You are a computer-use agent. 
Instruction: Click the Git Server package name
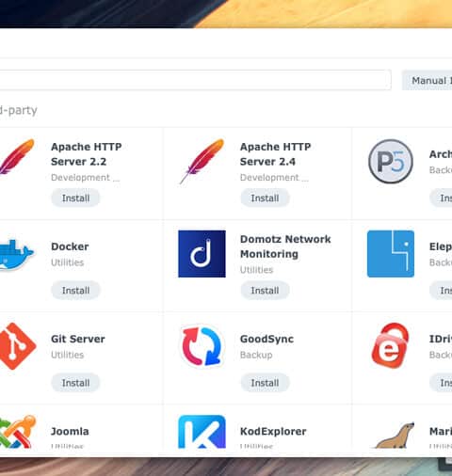[78, 339]
